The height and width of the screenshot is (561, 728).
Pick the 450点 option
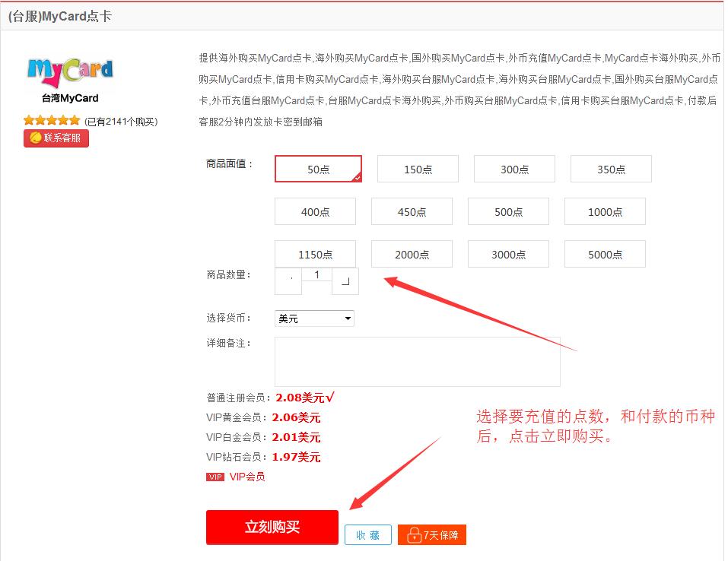click(412, 211)
